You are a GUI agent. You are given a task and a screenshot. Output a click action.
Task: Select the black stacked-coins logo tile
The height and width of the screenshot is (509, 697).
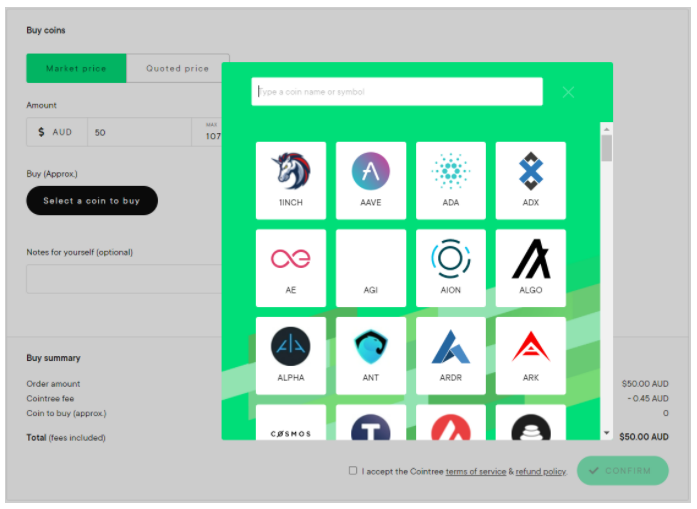click(531, 422)
